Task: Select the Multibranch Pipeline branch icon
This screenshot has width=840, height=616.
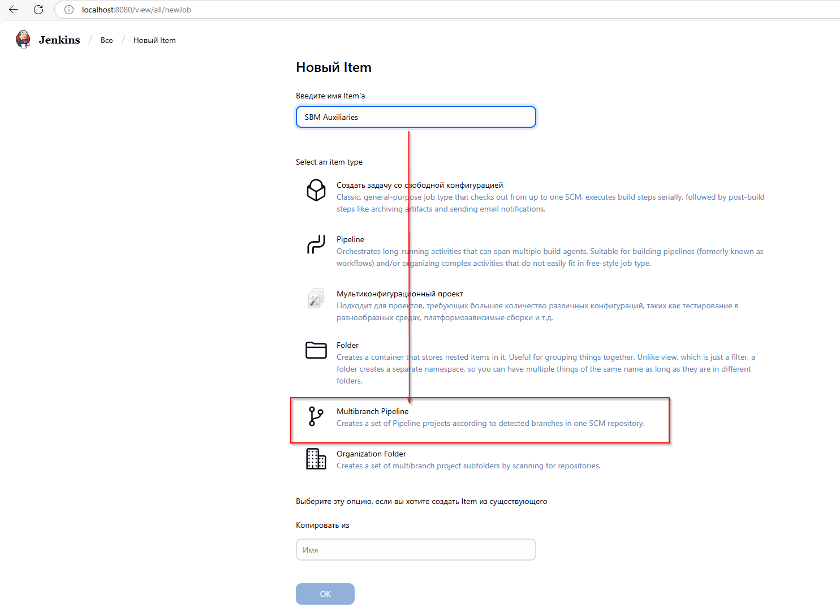Action: [x=316, y=416]
